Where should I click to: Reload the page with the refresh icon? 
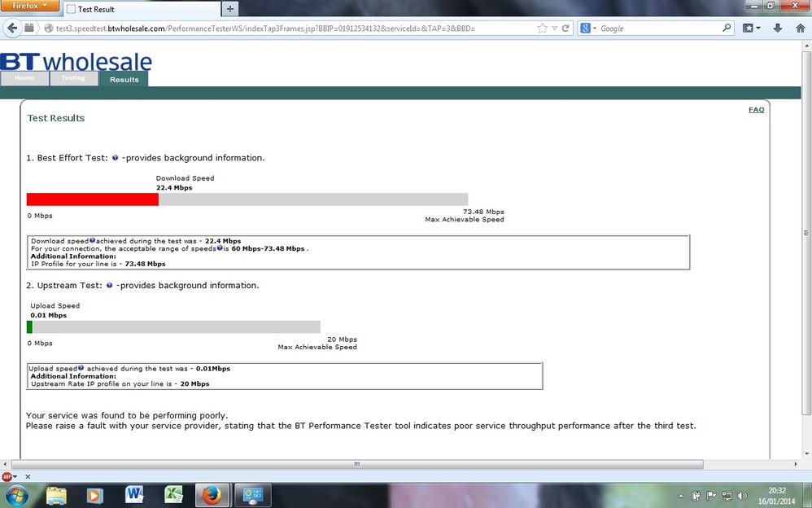click(x=565, y=28)
